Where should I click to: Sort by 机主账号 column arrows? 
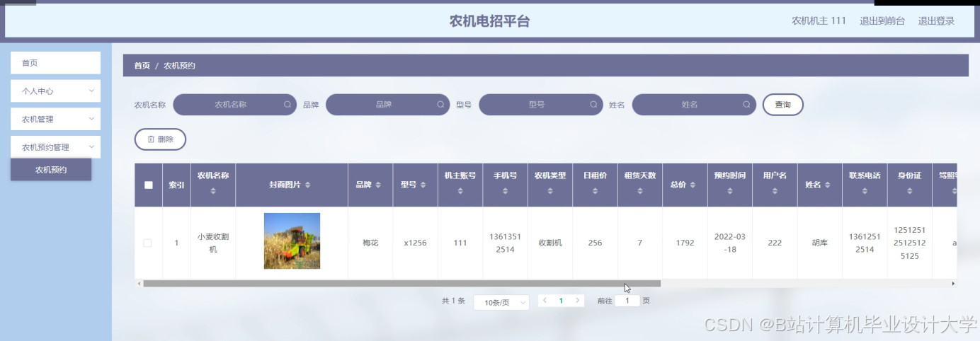[x=460, y=191]
